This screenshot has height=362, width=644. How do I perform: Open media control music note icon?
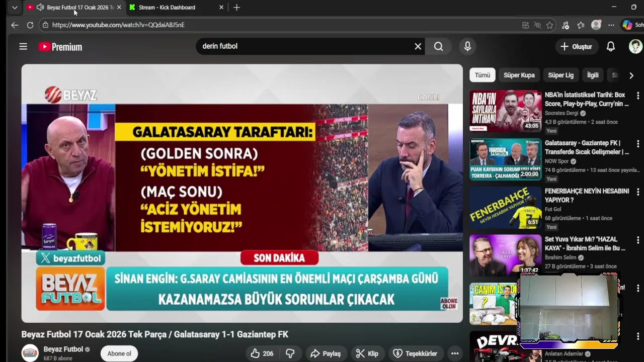[566, 25]
